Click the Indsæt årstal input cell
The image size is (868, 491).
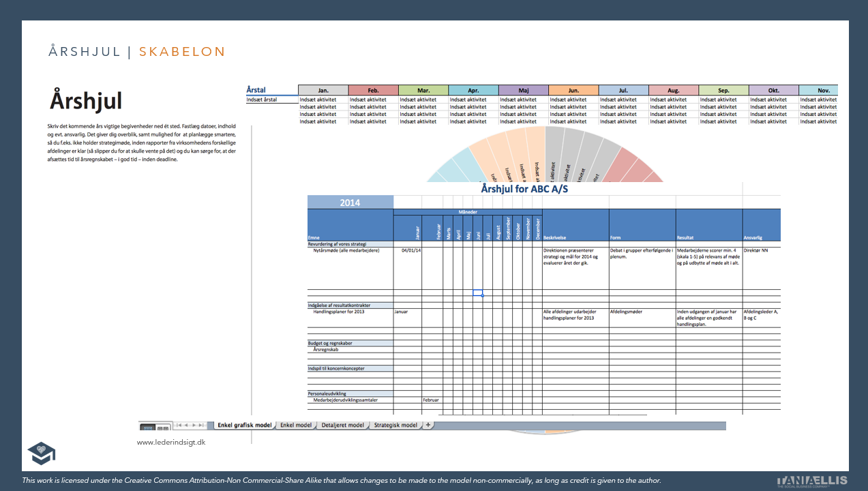pos(271,100)
